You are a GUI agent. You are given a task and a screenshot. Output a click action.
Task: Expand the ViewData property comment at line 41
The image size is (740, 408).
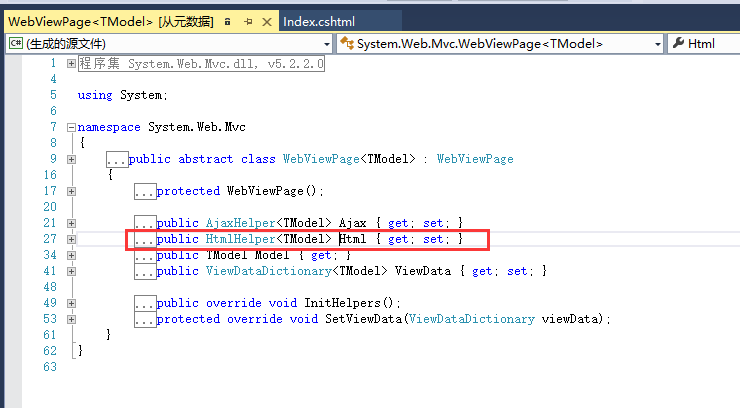click(x=71, y=272)
